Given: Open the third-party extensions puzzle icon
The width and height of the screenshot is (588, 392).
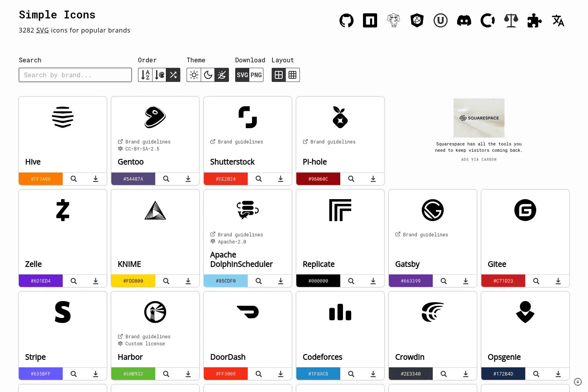Looking at the screenshot, I should click(535, 20).
